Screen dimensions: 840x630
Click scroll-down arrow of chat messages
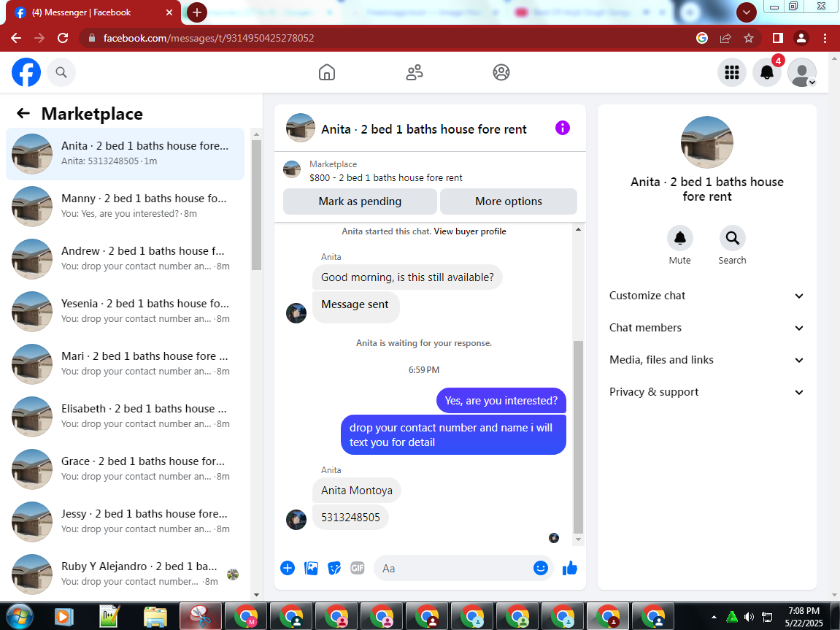(578, 539)
